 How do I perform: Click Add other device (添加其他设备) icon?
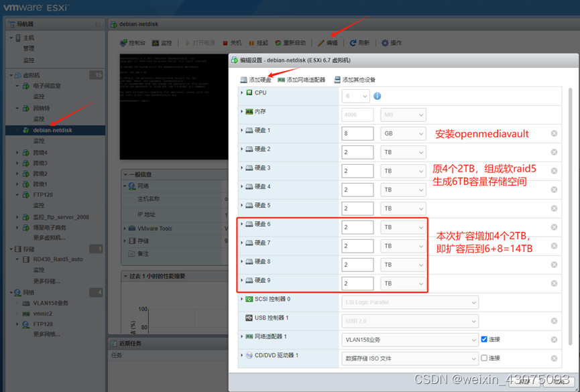point(337,80)
